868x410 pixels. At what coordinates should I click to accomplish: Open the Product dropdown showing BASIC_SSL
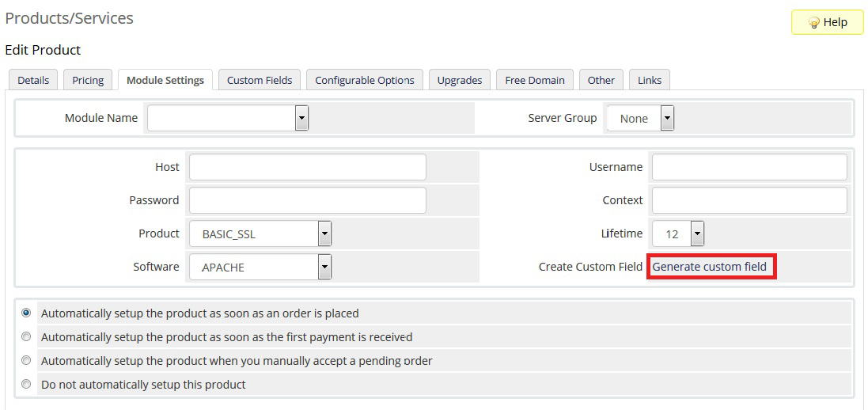tap(260, 233)
